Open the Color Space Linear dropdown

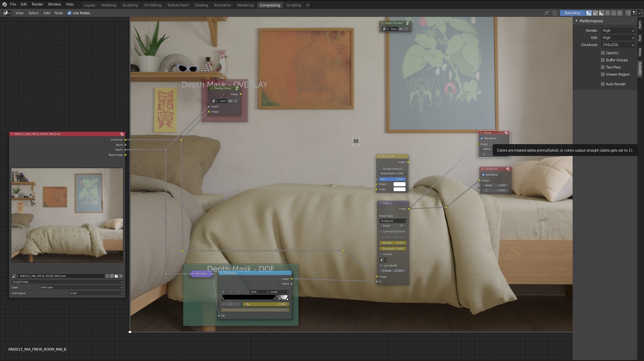pyautogui.click(x=96, y=293)
